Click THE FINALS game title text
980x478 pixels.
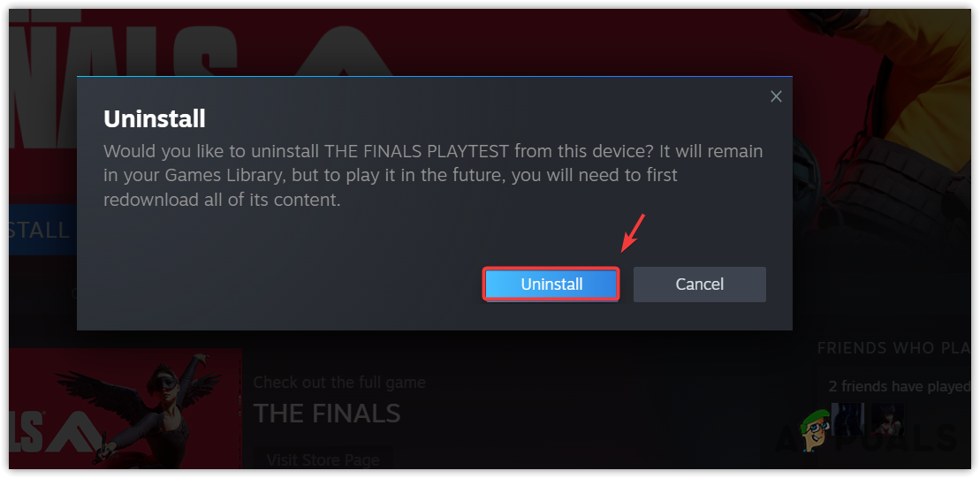tap(327, 413)
